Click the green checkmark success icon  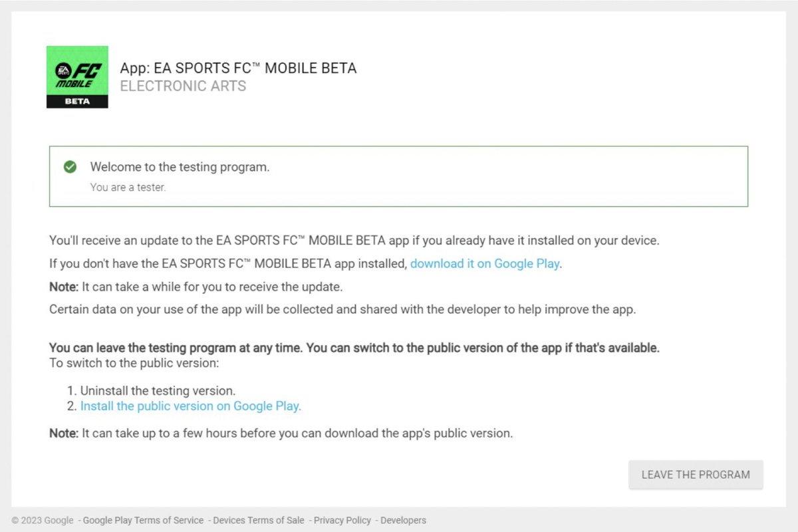click(70, 167)
